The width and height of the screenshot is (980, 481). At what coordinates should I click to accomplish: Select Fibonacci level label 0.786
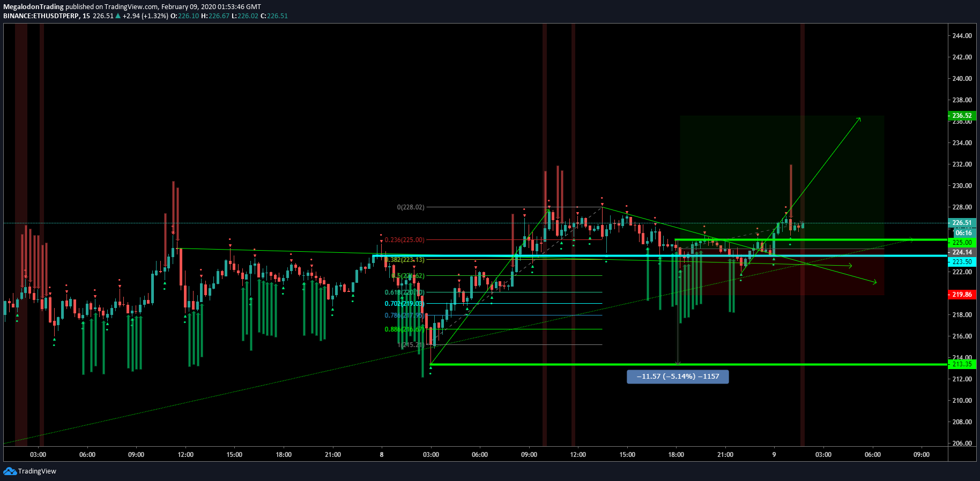click(x=404, y=315)
